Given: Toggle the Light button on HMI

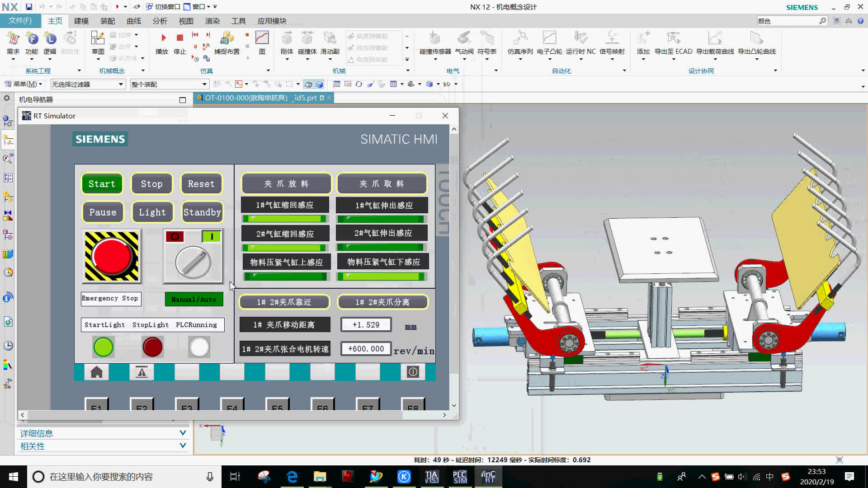Looking at the screenshot, I should pyautogui.click(x=152, y=212).
